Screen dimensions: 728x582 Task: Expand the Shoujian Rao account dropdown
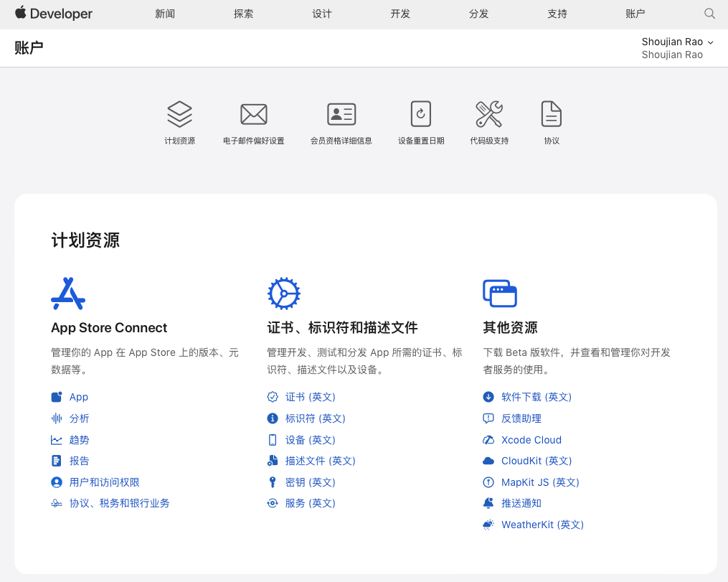pyautogui.click(x=677, y=42)
